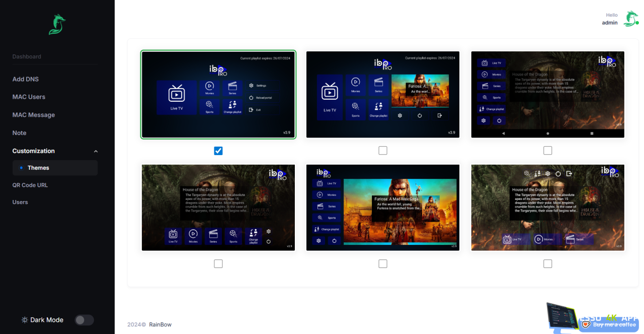The height and width of the screenshot is (334, 644).
Task: Choose the Furiosa sidebar layout theme thumbnail
Action: pos(383,208)
